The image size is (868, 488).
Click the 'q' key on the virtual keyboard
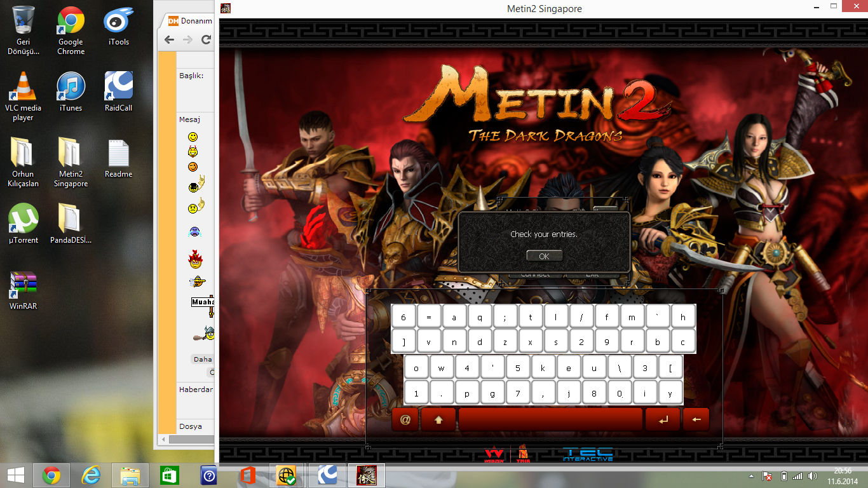[x=480, y=316]
